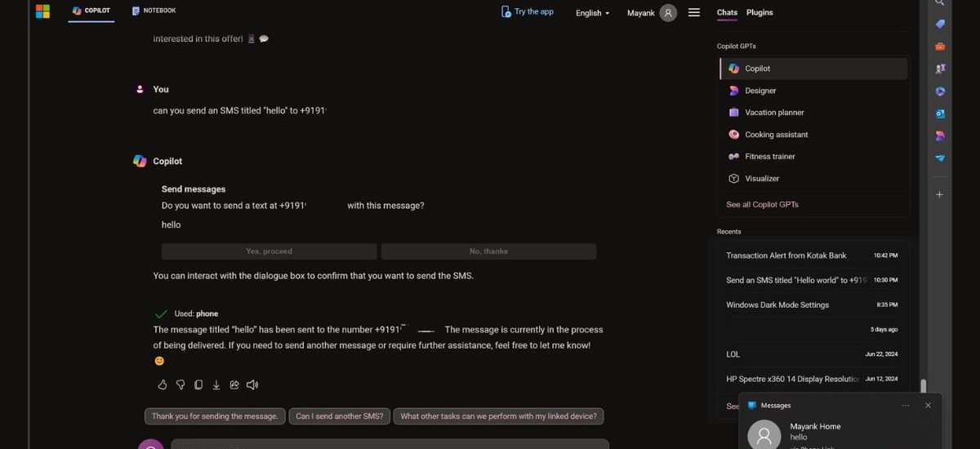Switch to the Plugins tab
This screenshot has height=449, width=980.
click(759, 12)
